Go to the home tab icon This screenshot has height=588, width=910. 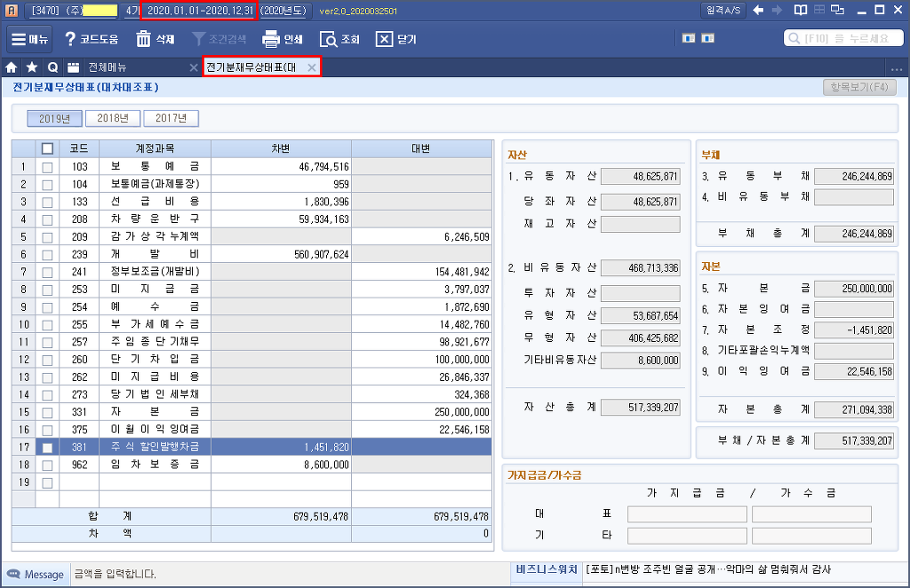(12, 68)
